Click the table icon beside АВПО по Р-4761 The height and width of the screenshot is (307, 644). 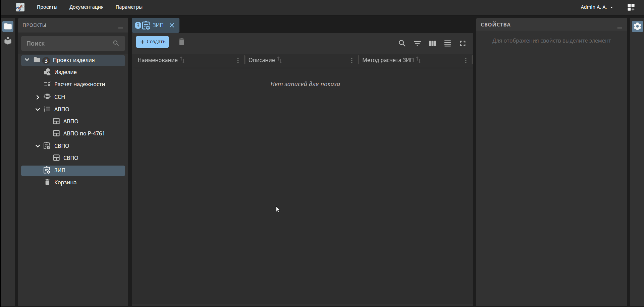pos(56,133)
